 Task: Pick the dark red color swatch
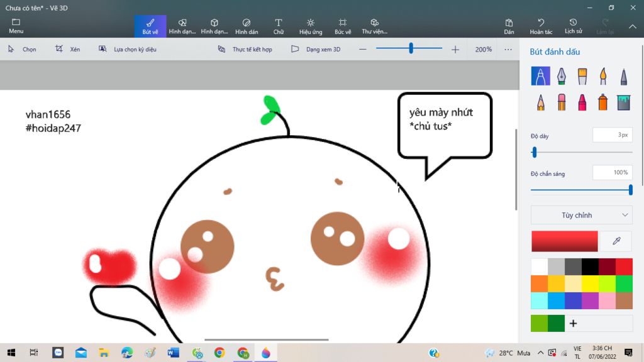[x=607, y=266]
